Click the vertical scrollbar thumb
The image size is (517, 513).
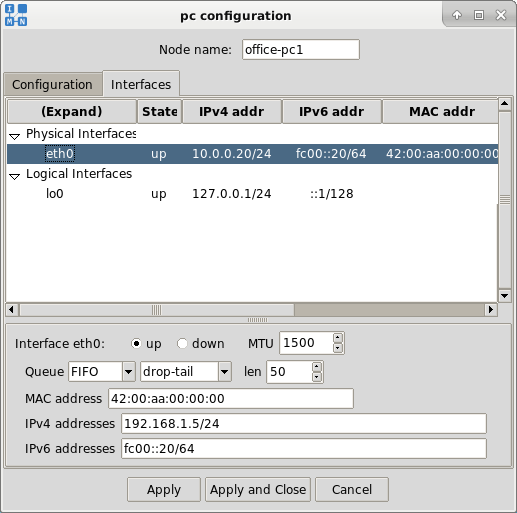coord(505,199)
